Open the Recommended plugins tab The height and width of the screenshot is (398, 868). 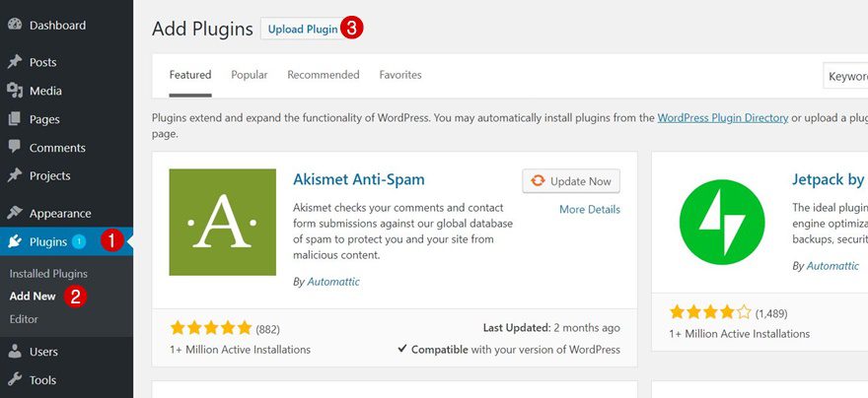[x=324, y=75]
